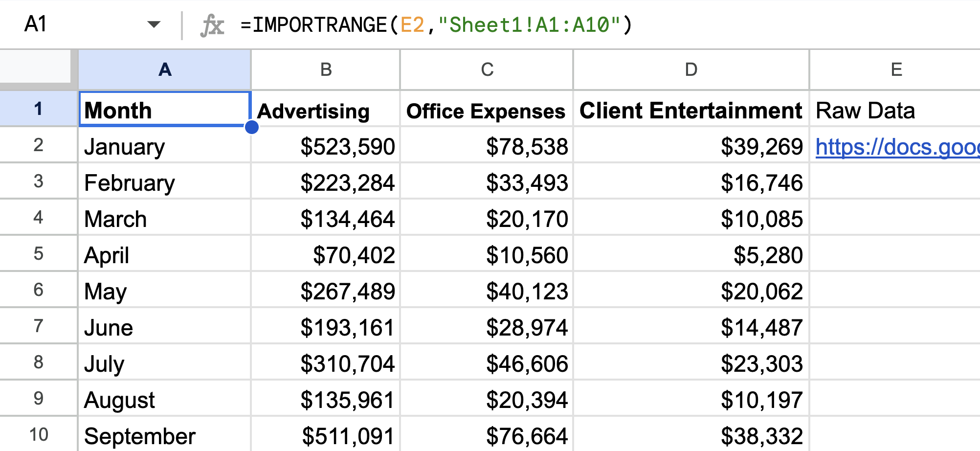Screen dimensions: 980x451
Task: Select the June cell
Action: pyautogui.click(x=165, y=326)
